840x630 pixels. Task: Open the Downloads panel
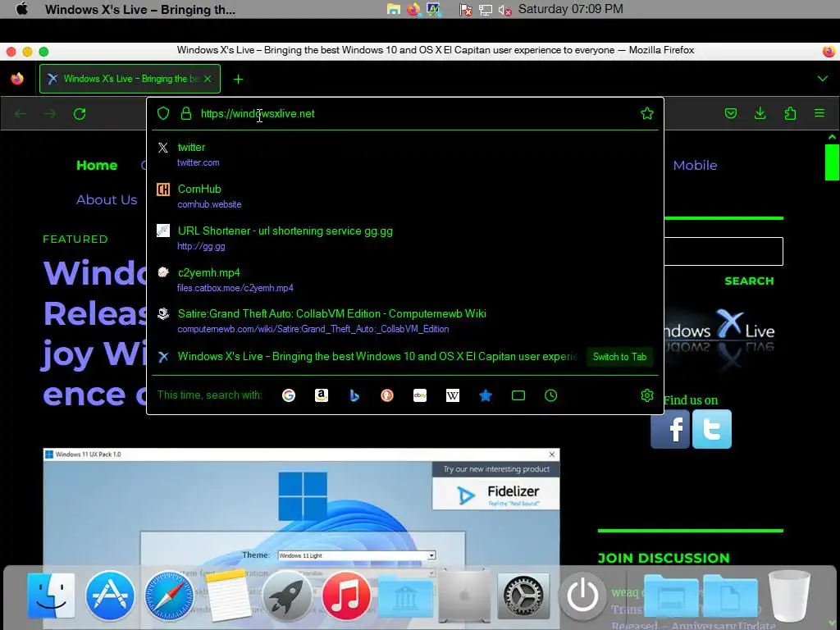[760, 113]
